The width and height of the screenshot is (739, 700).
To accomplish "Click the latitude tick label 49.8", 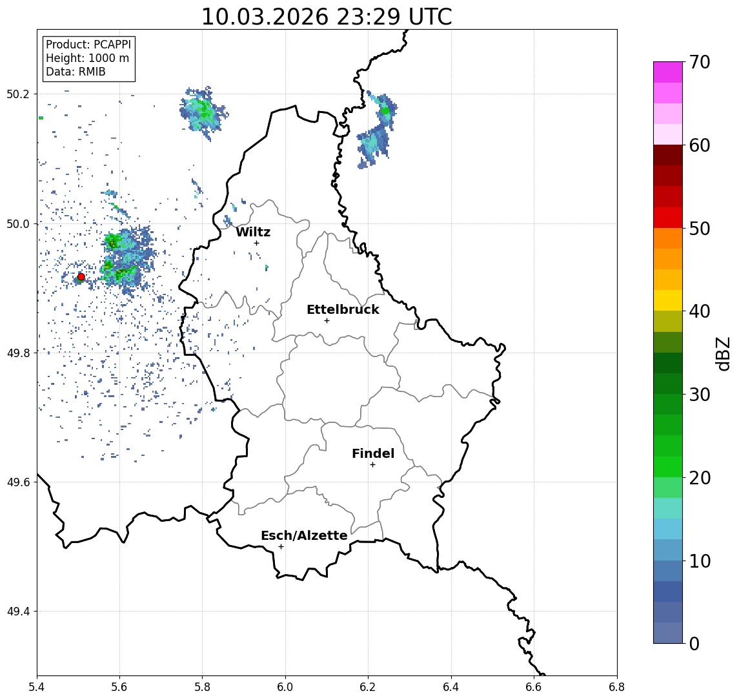I will click(18, 353).
